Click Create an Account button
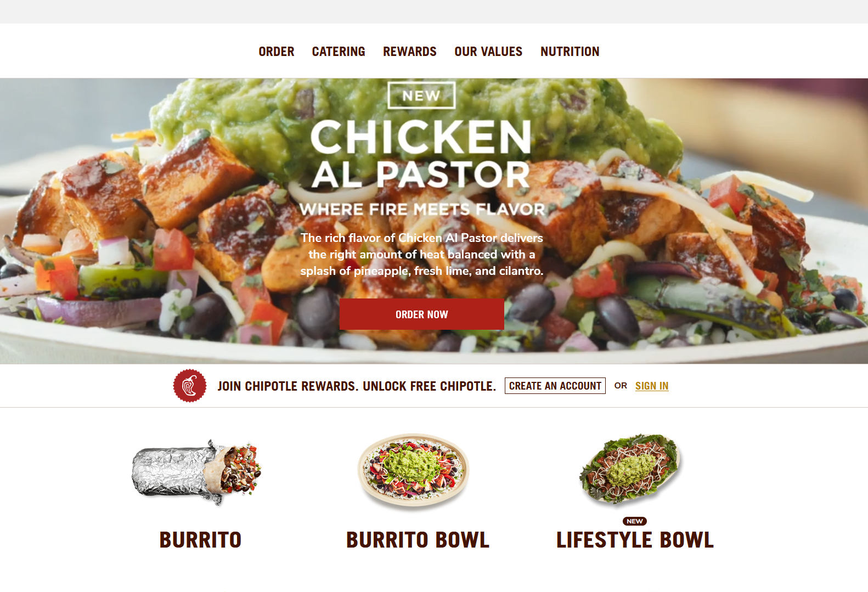Viewport: 868px width, 592px height. click(x=555, y=386)
